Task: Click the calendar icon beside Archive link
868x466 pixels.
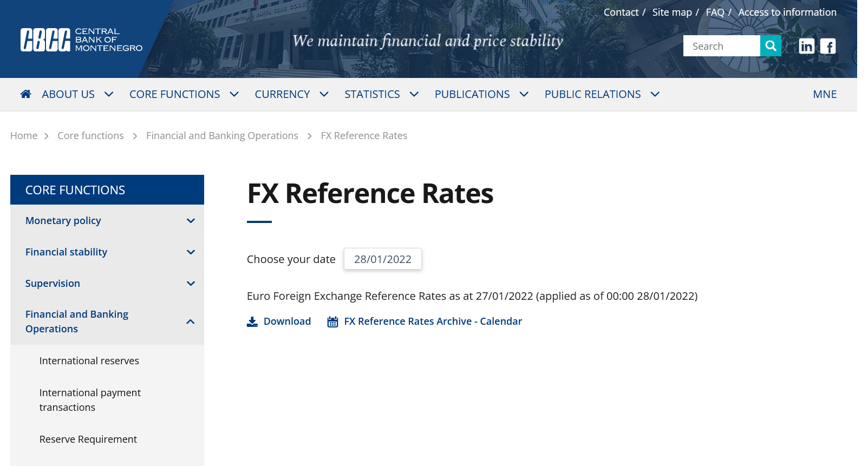Action: [x=332, y=322]
